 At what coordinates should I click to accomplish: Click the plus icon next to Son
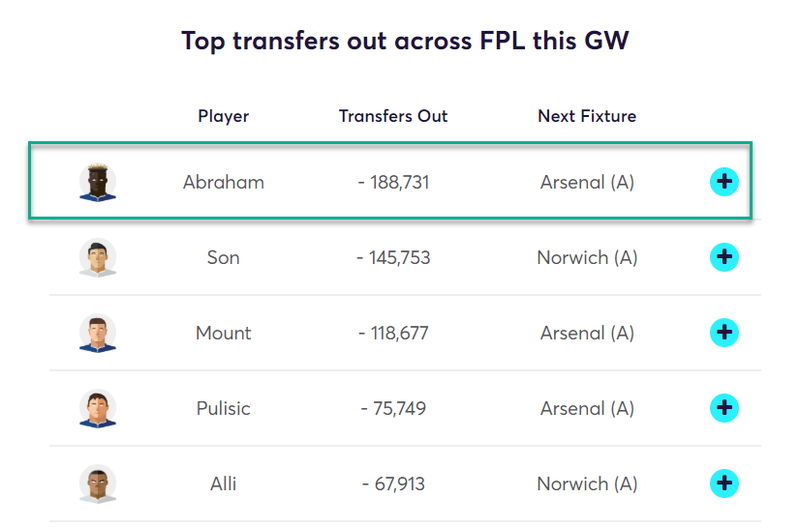coord(724,257)
